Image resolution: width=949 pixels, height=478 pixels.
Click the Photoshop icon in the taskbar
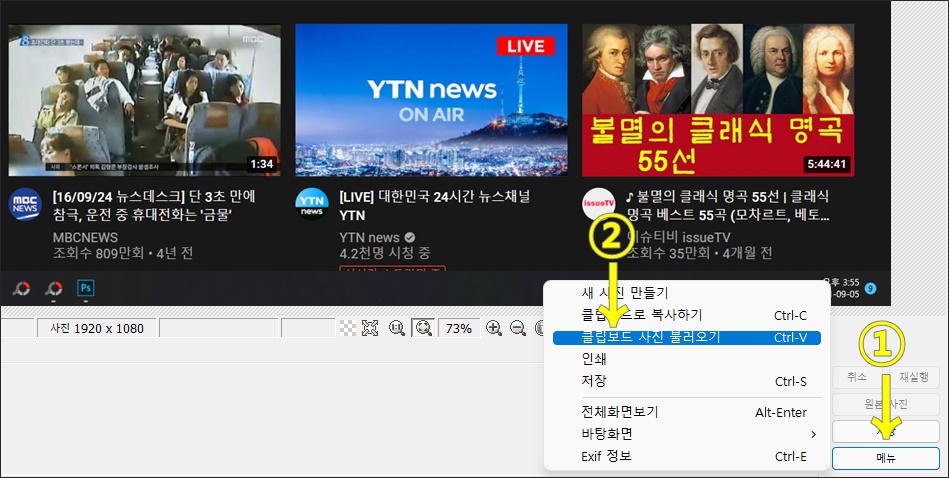coord(85,288)
